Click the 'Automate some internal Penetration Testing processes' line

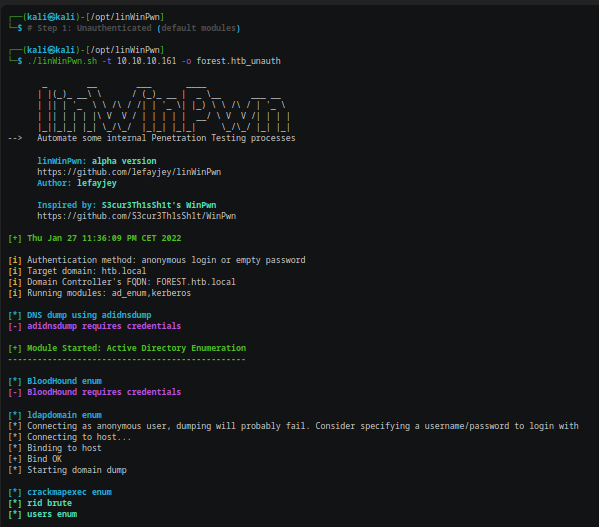[166, 138]
